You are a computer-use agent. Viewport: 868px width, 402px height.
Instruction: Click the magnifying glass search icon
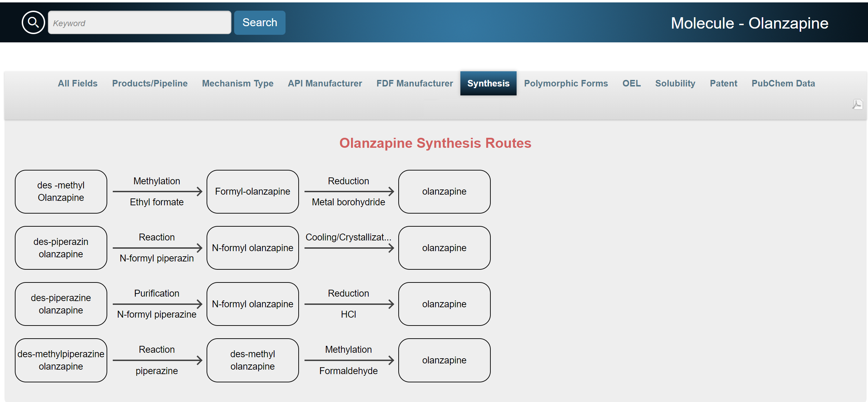pos(33,23)
